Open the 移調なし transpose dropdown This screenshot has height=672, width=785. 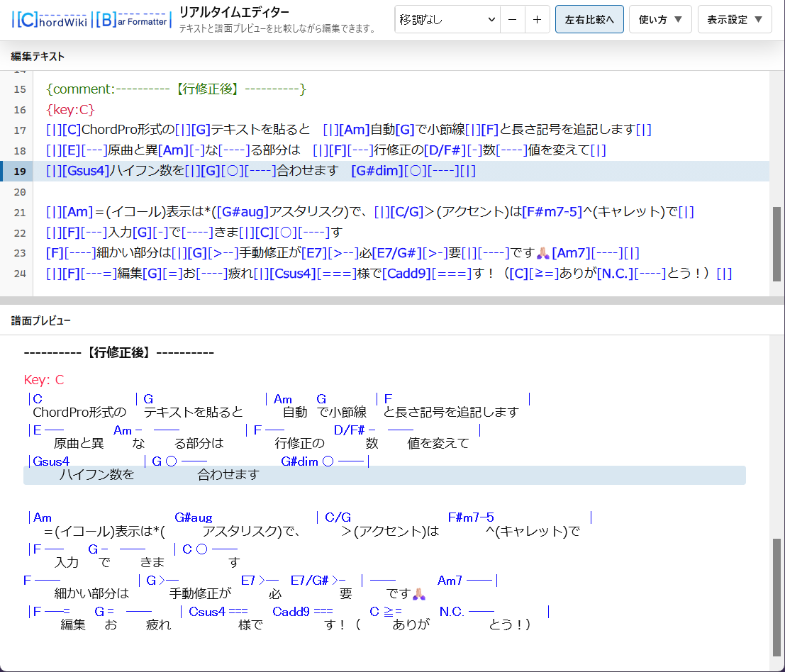(447, 20)
